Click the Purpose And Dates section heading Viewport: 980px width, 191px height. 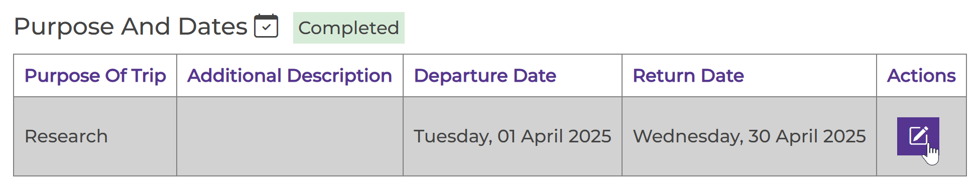pos(131,26)
